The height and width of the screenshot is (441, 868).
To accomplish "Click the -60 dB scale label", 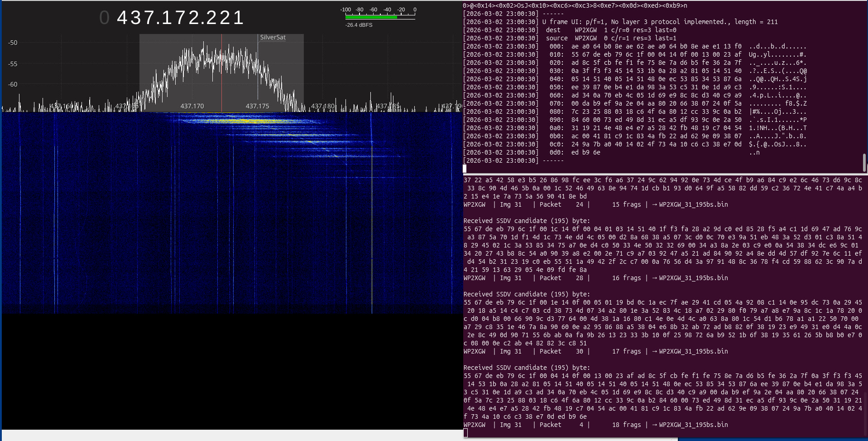I will click(x=13, y=84).
